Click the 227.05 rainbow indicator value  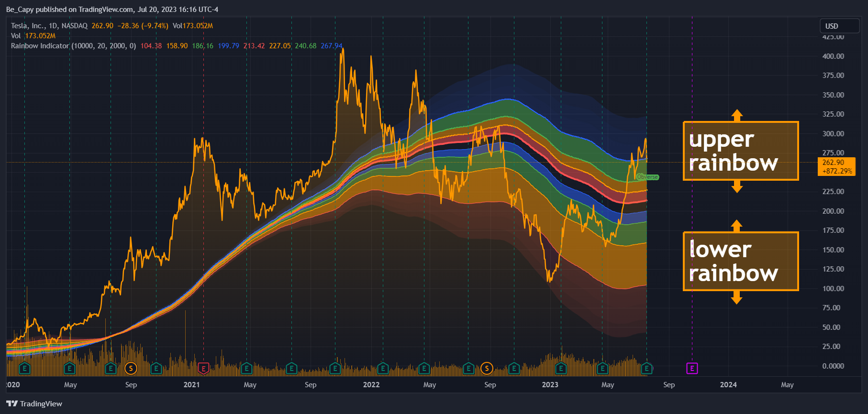280,46
